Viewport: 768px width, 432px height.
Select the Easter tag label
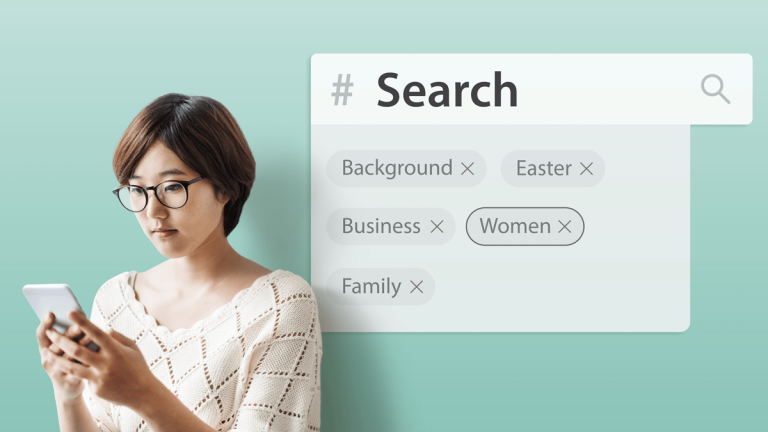click(544, 168)
